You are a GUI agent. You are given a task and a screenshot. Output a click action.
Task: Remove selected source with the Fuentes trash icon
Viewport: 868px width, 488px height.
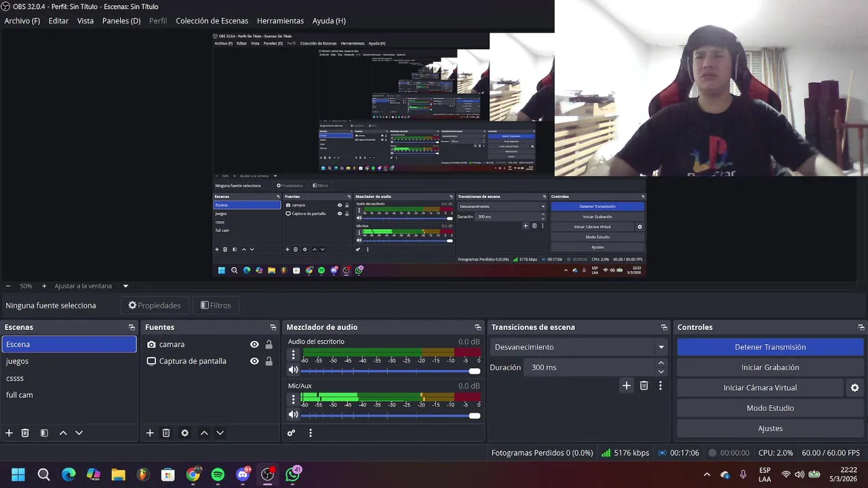[x=166, y=433]
